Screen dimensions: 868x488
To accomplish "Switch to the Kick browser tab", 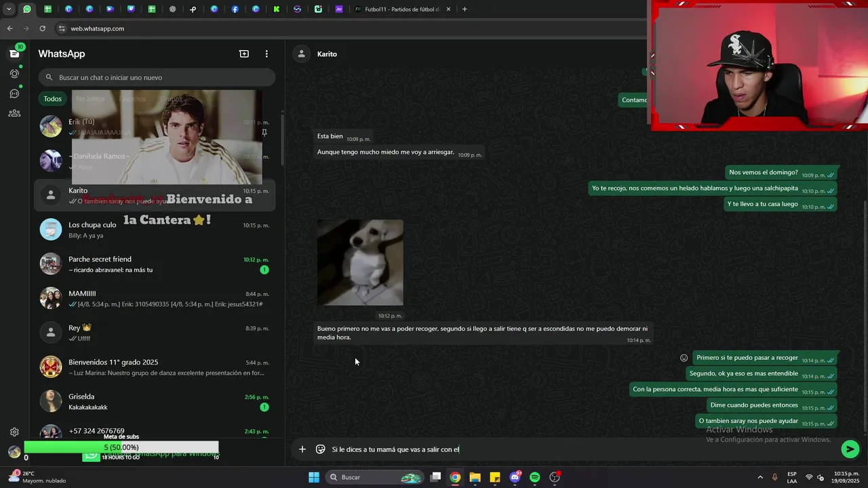I will (x=277, y=9).
